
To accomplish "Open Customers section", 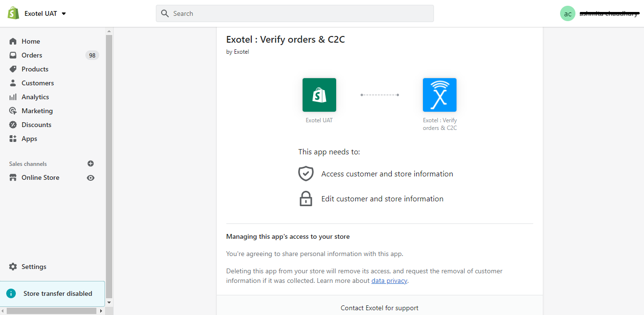I will [x=38, y=83].
